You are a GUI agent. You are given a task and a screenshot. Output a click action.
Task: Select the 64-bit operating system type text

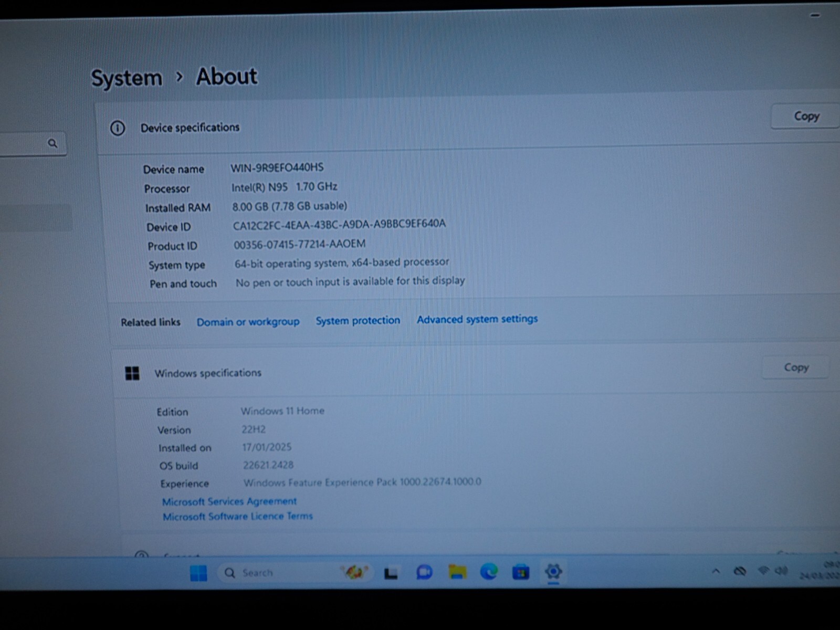(x=342, y=262)
